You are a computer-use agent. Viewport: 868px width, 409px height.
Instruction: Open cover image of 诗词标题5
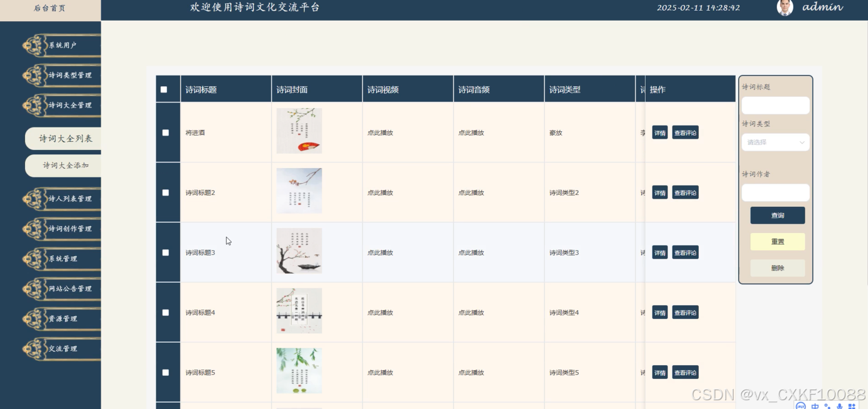point(299,370)
